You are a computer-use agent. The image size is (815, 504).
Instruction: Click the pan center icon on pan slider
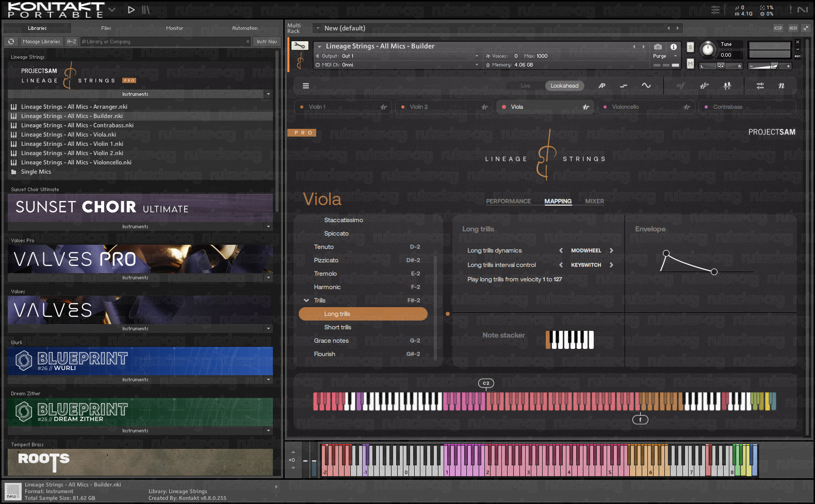point(721,66)
